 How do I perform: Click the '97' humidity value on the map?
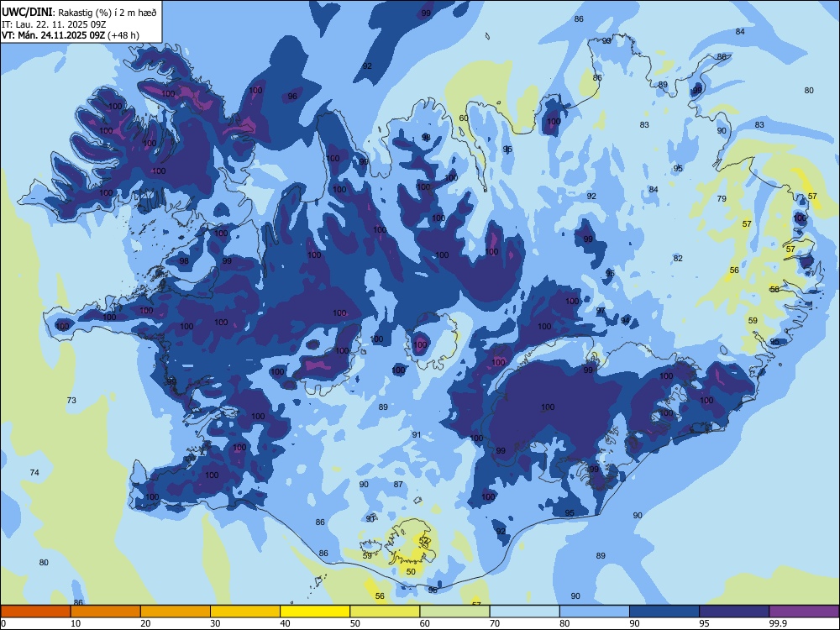pos(601,310)
